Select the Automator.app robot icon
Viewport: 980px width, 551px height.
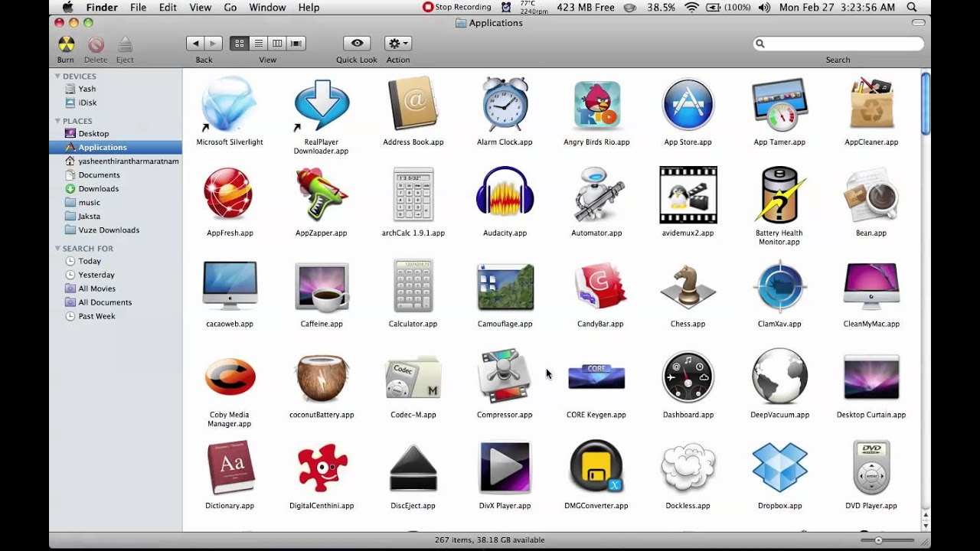coord(596,194)
